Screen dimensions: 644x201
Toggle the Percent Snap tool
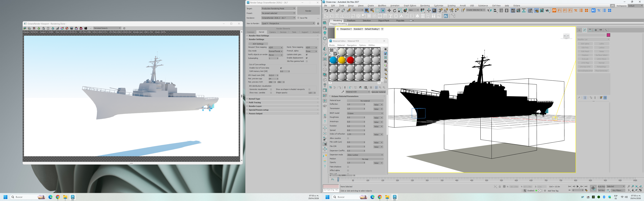[x=451, y=11]
